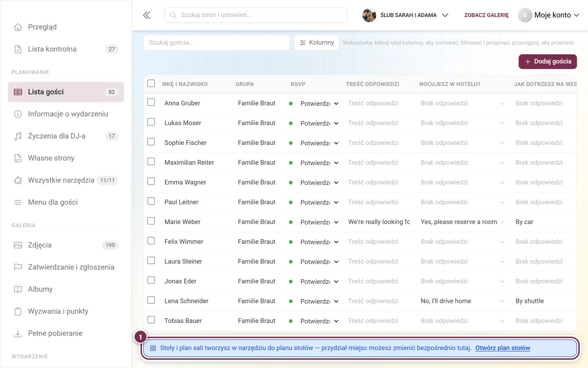Image resolution: width=588 pixels, height=368 pixels.
Task: Collapse sidebar with double-chevron icon
Action: pos(147,15)
